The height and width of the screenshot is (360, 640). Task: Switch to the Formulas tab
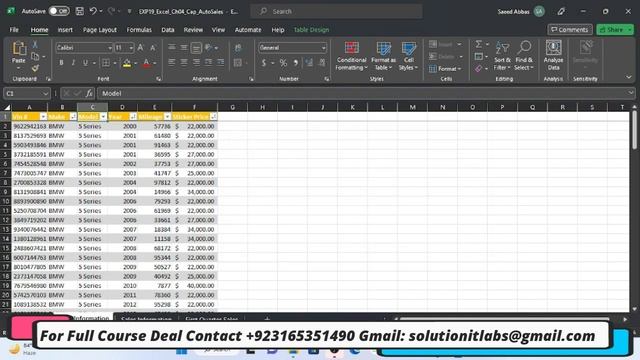click(x=139, y=30)
